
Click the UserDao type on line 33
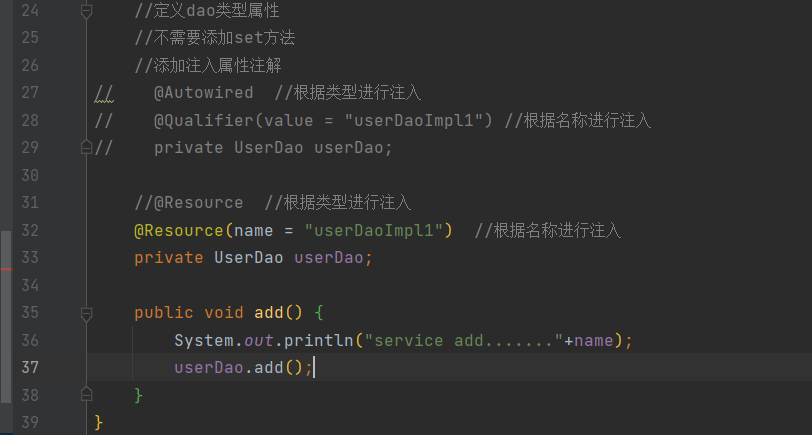[x=249, y=258]
